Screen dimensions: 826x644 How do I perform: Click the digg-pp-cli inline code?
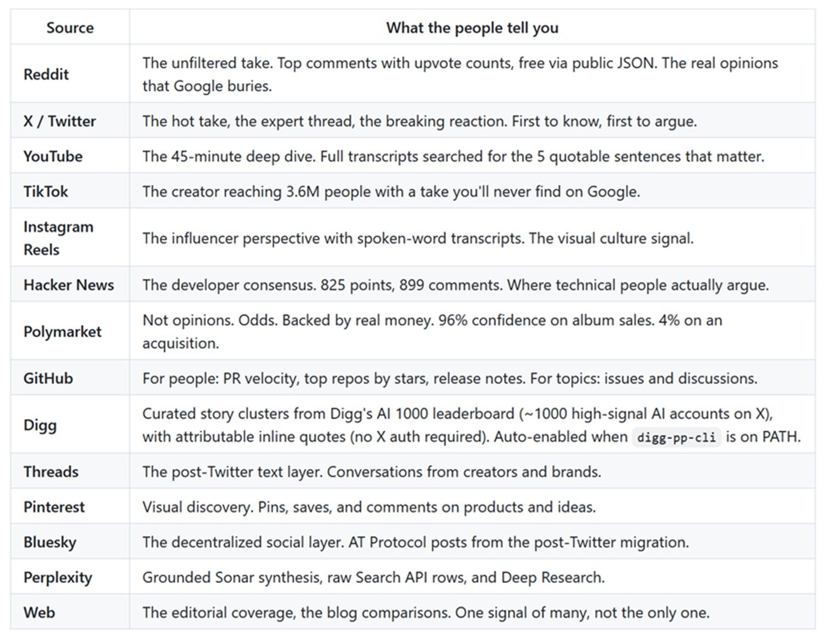point(676,438)
